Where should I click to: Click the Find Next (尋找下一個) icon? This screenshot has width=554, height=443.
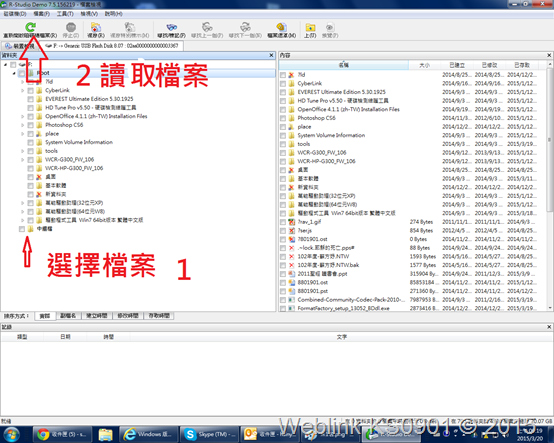245,27
